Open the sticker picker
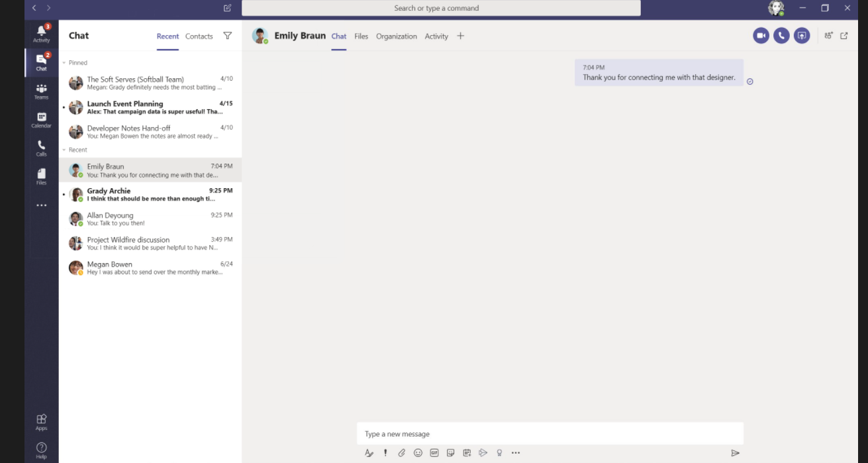Screen dimensions: 868x463 [451, 452]
